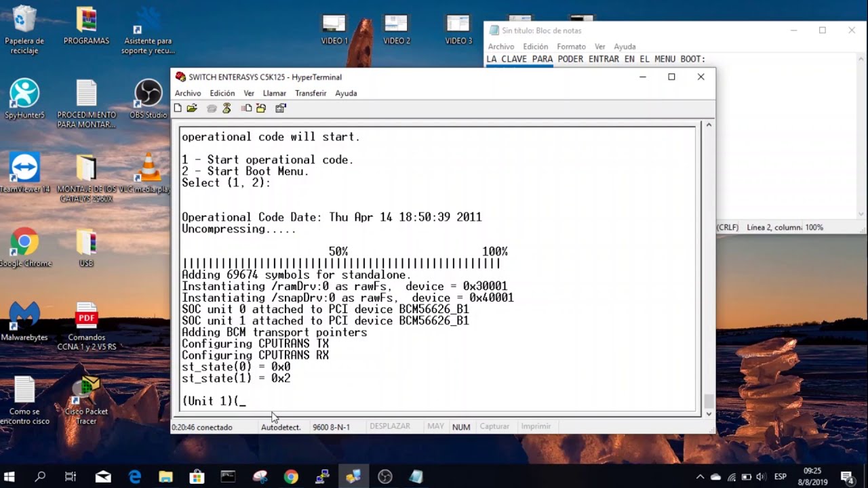Select the USB desktop folder icon
Viewport: 868px width, 488px height.
86,247
